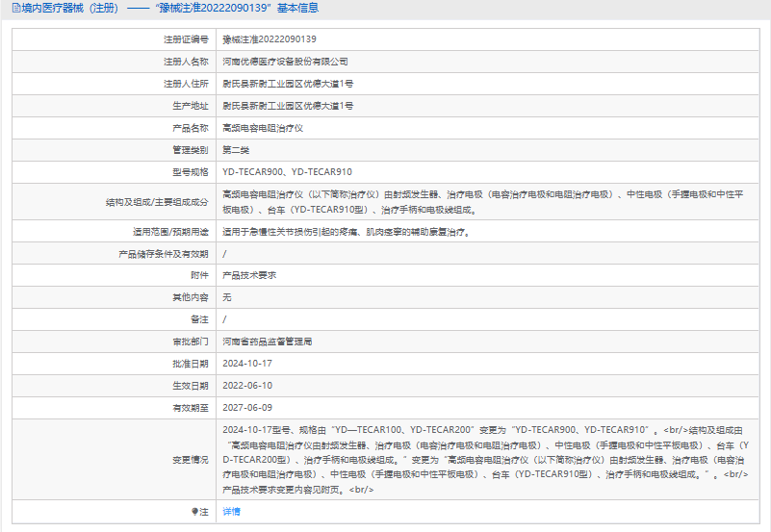Select the 生效日期 label
Image resolution: width=771 pixels, height=532 pixels.
pyautogui.click(x=191, y=386)
